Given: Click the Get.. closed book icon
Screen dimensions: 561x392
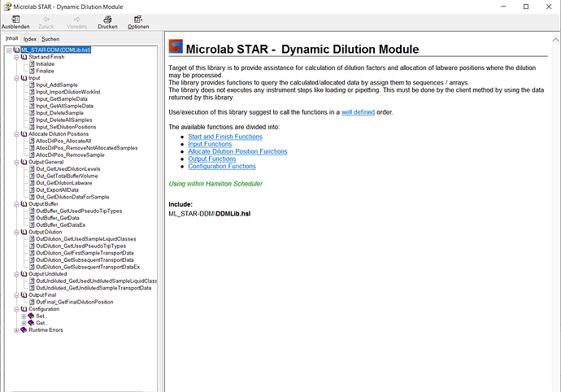Looking at the screenshot, I should [x=31, y=323].
